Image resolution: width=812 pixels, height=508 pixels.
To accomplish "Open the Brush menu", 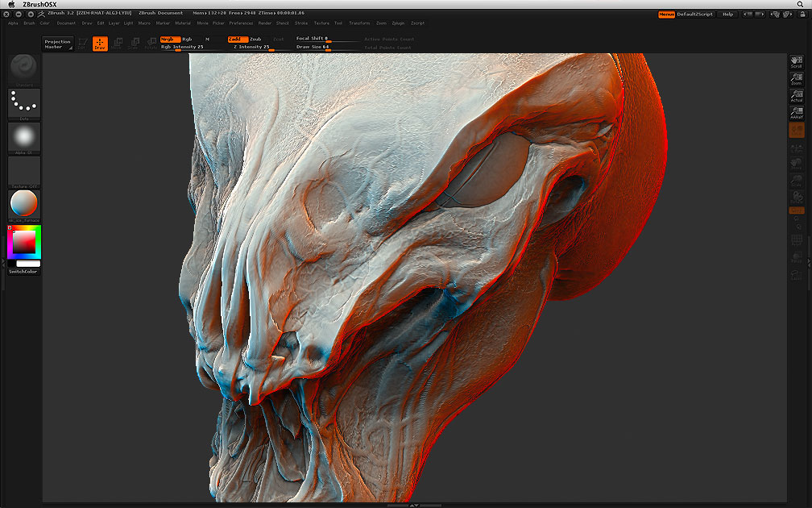I will pyautogui.click(x=29, y=23).
